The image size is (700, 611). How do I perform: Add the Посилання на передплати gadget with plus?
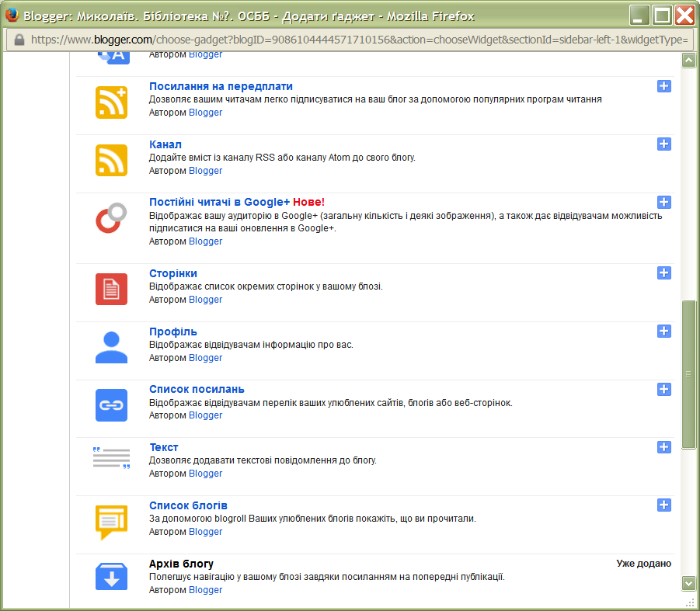pos(663,86)
